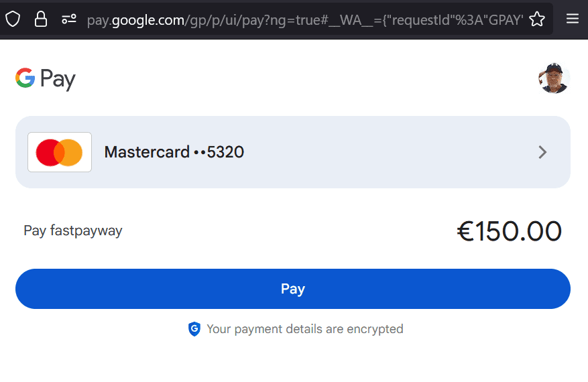
Task: Open Firefox tracking protection shield panel
Action: [13, 19]
